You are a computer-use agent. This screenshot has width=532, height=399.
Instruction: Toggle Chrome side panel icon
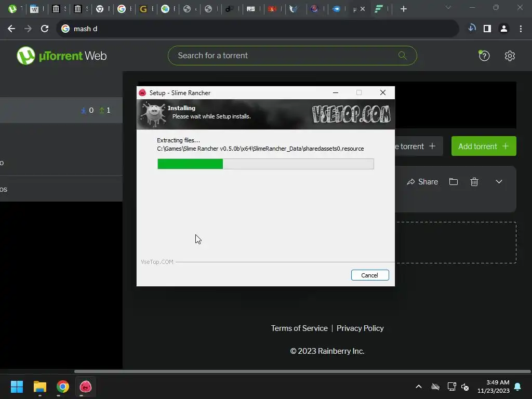487,29
